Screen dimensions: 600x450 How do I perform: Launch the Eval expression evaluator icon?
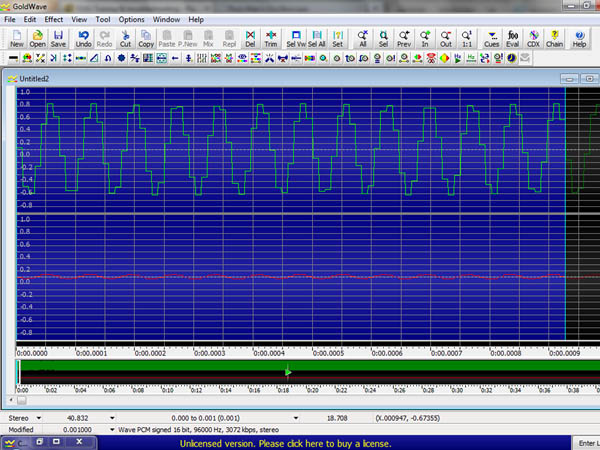512,39
